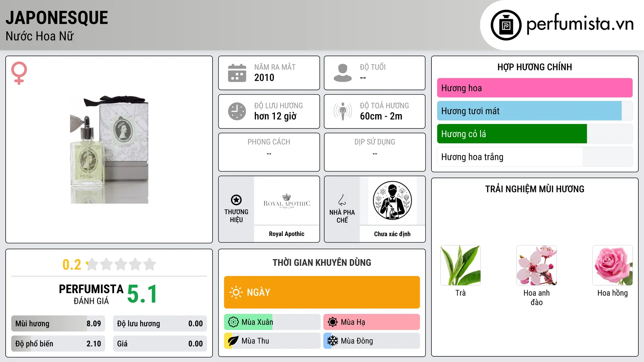
Task: Click the perfumer illustration in the circle
Action: point(392,200)
